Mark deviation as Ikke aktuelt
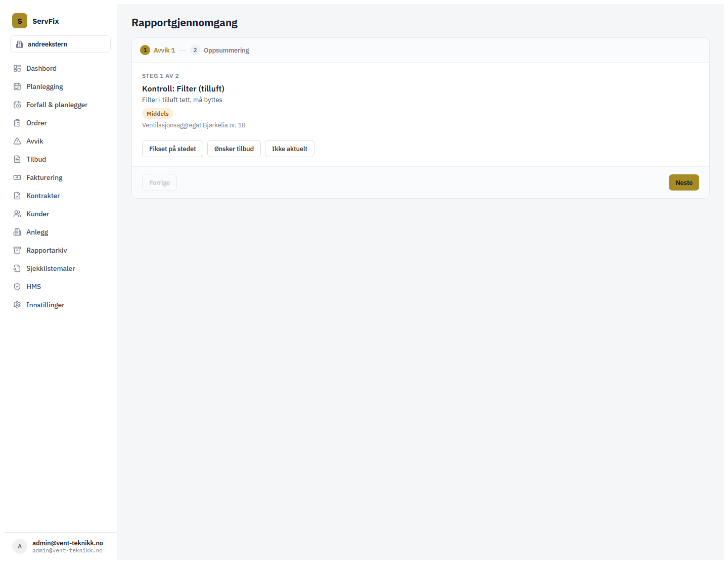 pos(290,149)
